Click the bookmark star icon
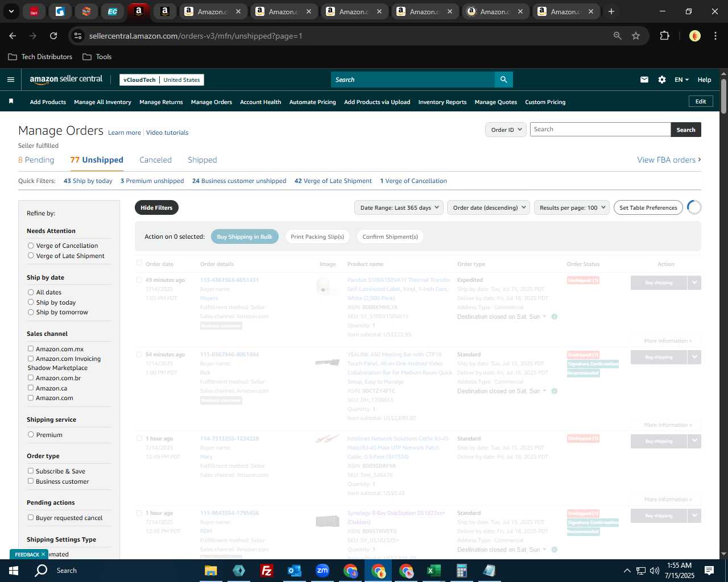This screenshot has width=728, height=582. (636, 36)
